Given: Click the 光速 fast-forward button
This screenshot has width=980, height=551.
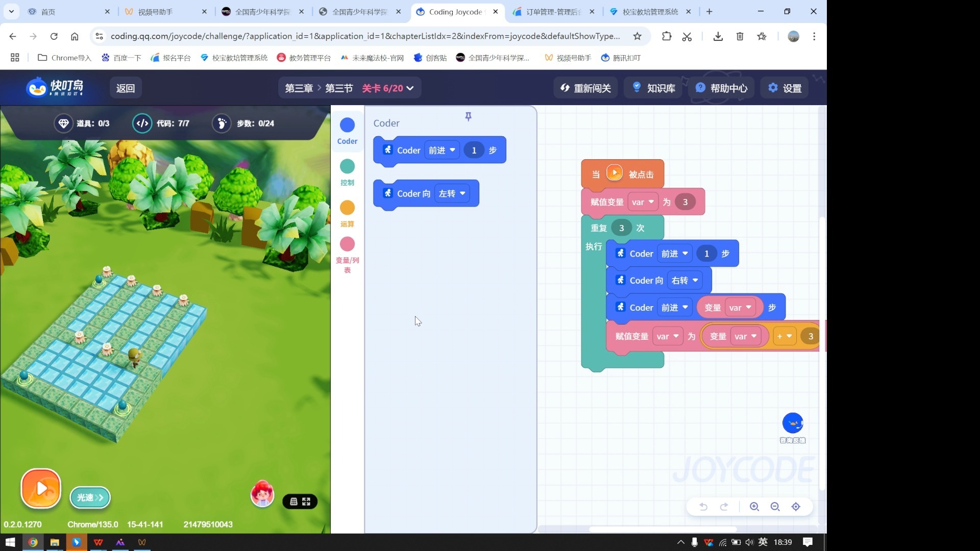Looking at the screenshot, I should click(x=90, y=497).
